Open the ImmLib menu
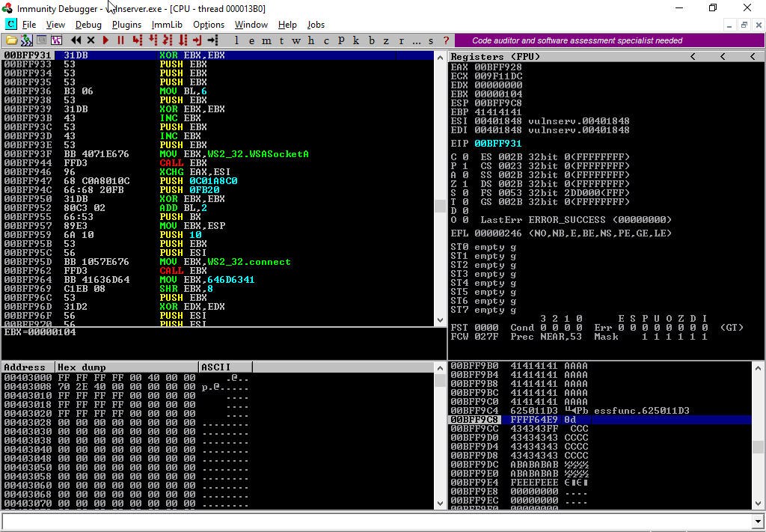Screen dimensions: 766x532 point(167,25)
